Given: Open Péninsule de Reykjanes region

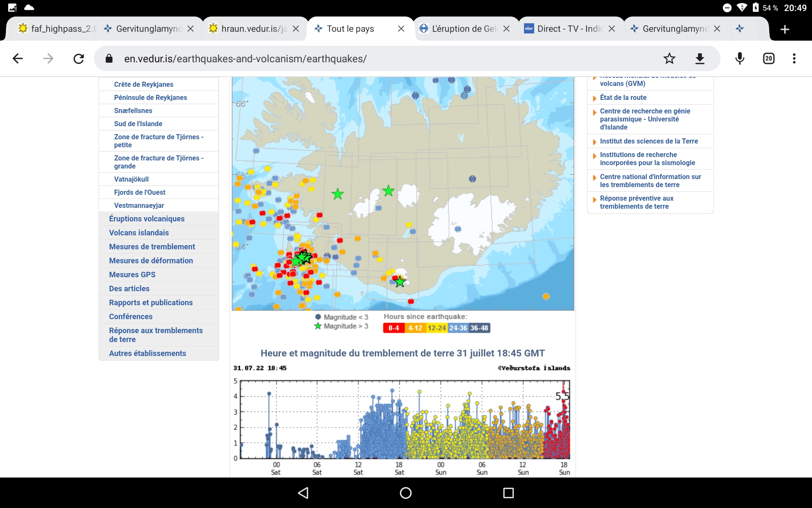Looking at the screenshot, I should (x=151, y=97).
